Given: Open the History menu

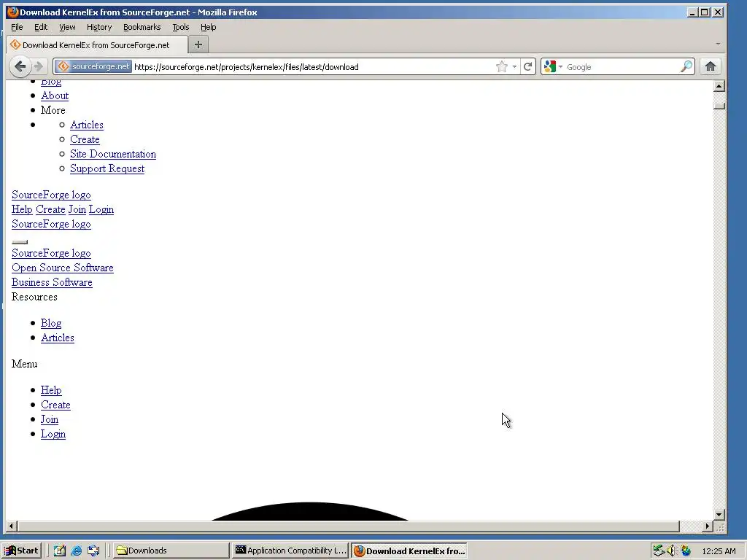Looking at the screenshot, I should [x=99, y=27].
